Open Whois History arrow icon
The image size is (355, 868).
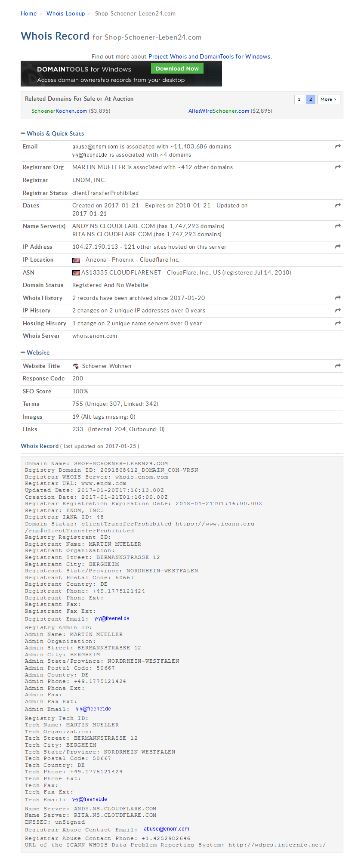pos(338,297)
